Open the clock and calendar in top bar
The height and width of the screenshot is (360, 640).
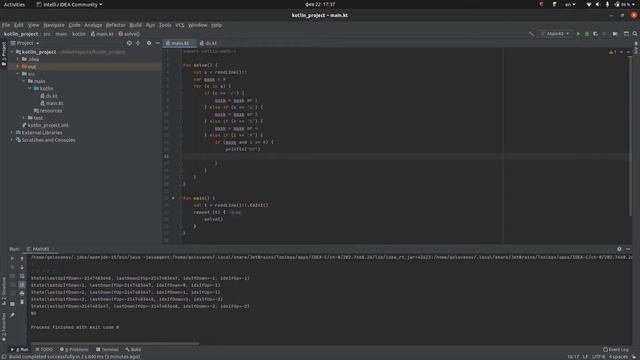tap(320, 4)
